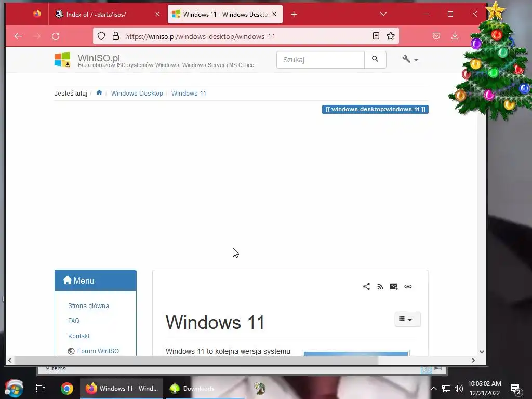This screenshot has height=399, width=532.
Task: Click the WinISO.pl Windows logo
Action: click(x=62, y=60)
